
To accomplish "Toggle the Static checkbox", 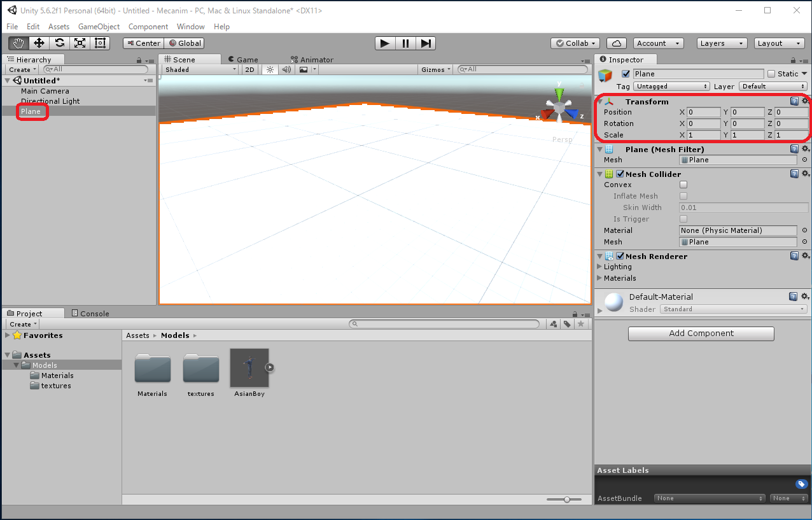I will [x=771, y=74].
